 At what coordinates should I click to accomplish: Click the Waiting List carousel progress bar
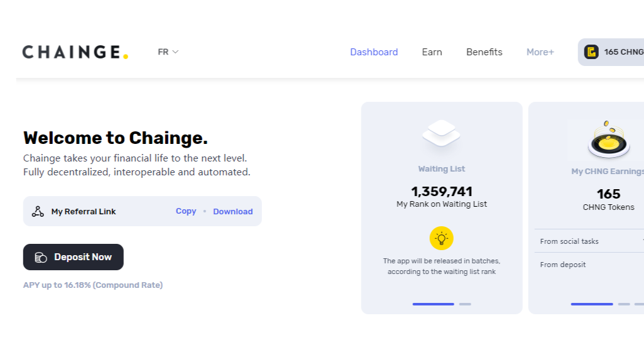434,304
